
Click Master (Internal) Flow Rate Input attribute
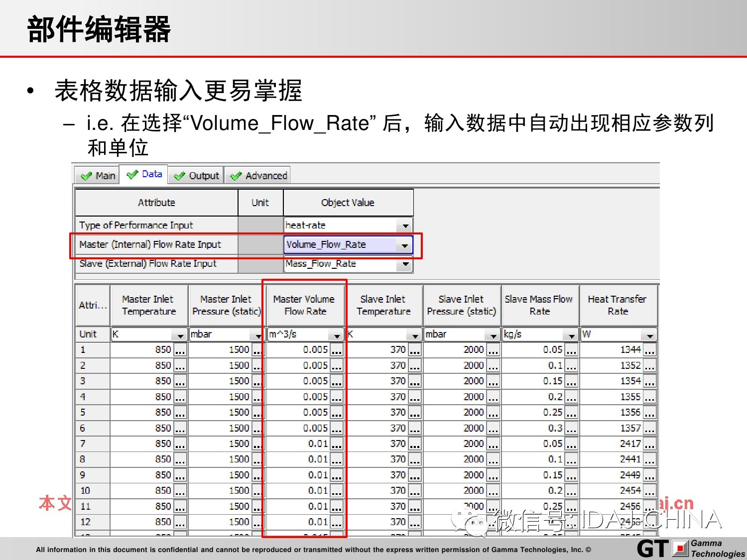(156, 245)
